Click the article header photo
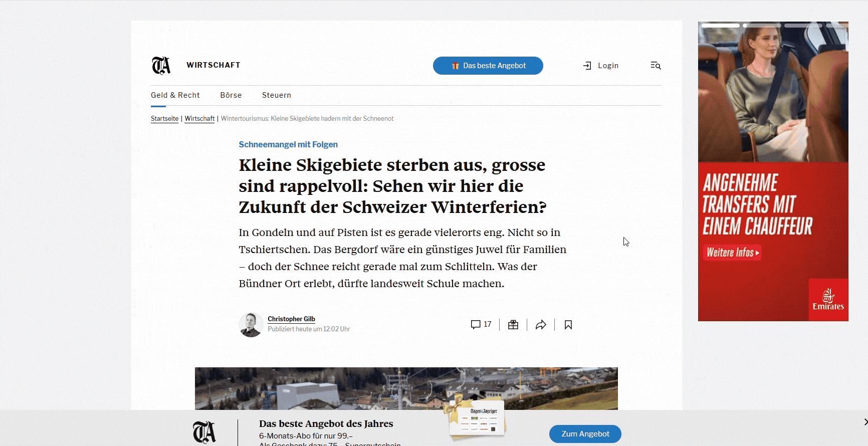868x446 pixels. click(x=406, y=388)
